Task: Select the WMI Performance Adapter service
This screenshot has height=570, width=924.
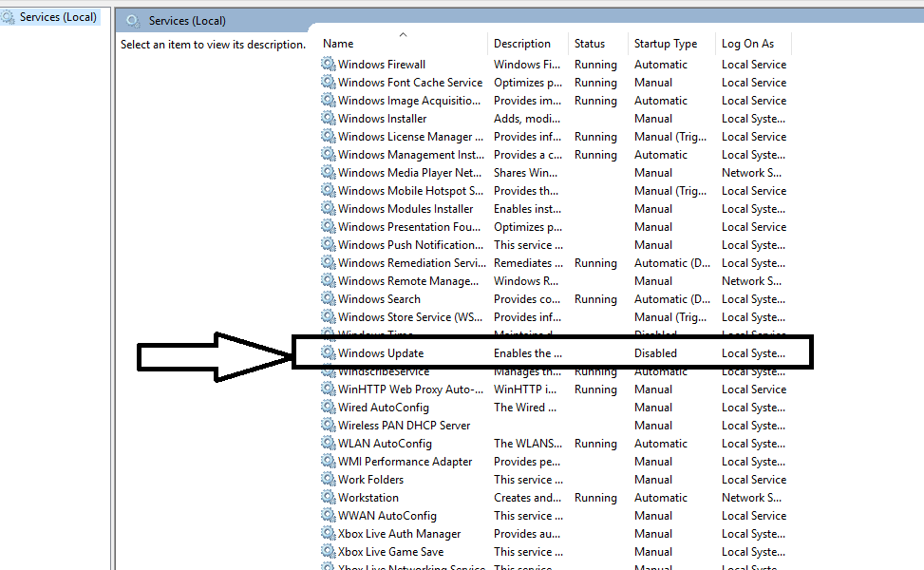Action: point(405,462)
